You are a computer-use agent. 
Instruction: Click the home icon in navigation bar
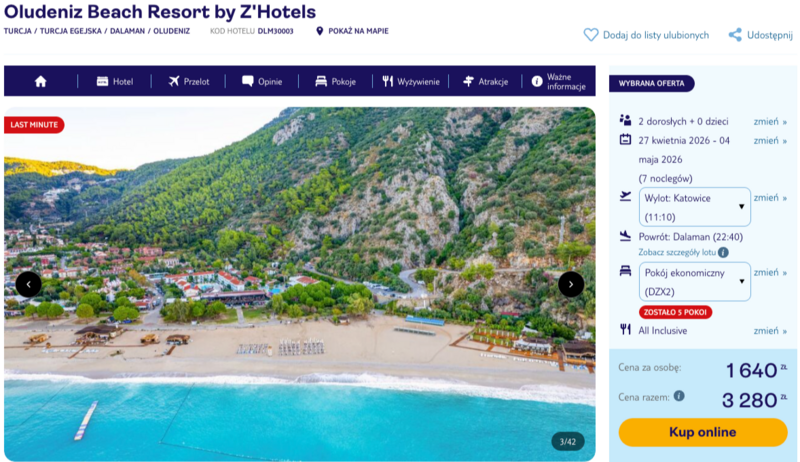pos(41,81)
